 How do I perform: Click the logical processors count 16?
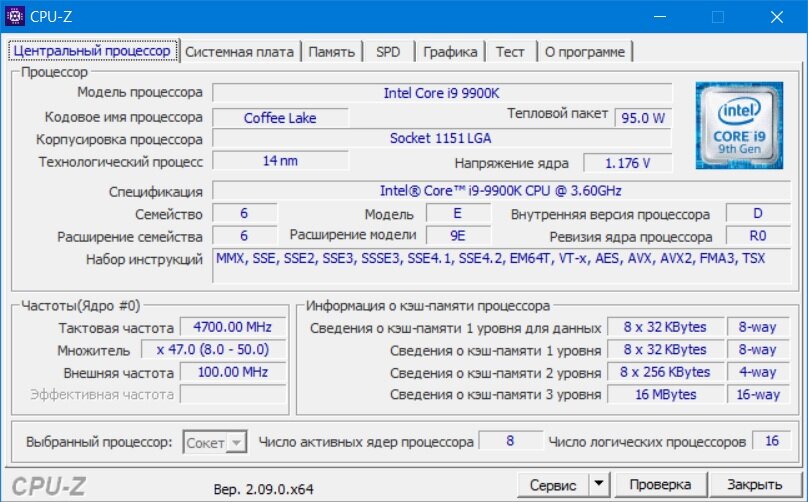click(771, 441)
